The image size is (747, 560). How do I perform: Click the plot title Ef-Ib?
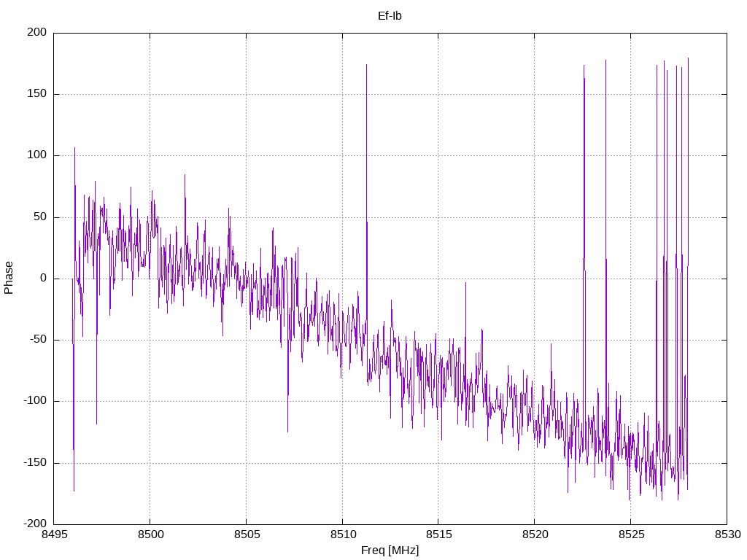pos(390,16)
